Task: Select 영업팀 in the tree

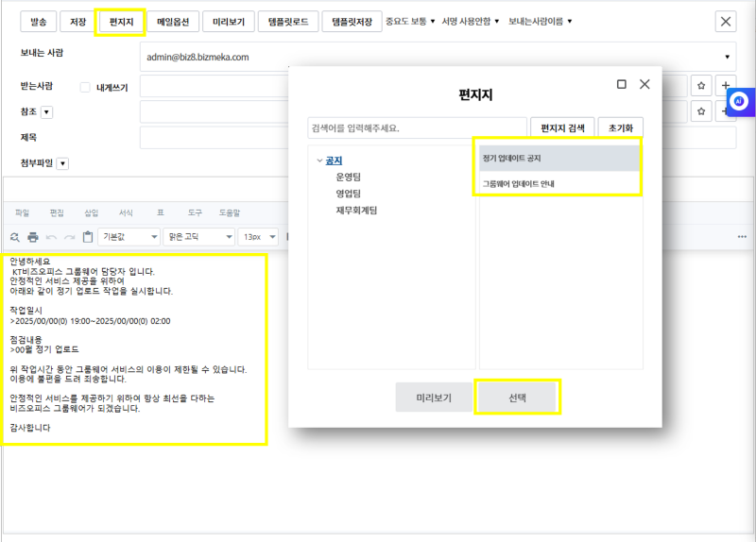Action: point(349,194)
